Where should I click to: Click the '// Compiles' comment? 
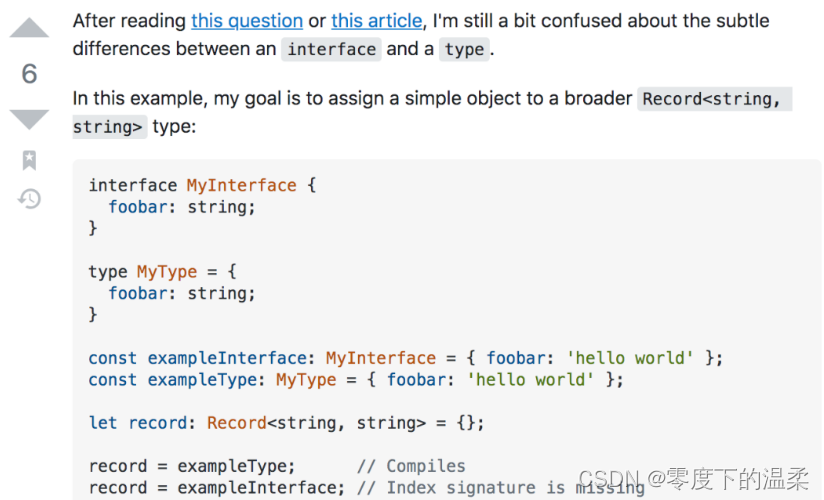click(411, 466)
